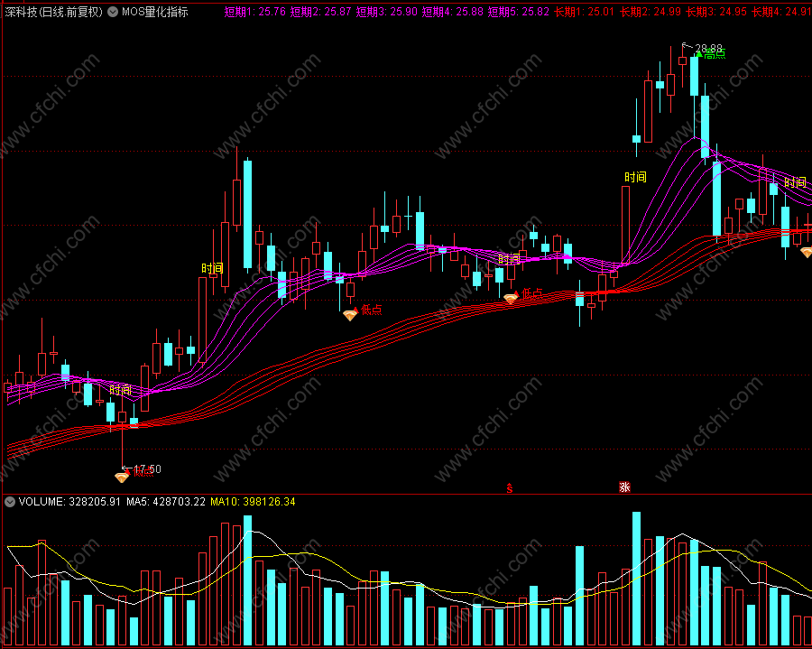Viewport: 812px width, 649px height.
Task: Click the 涨 marker above the volume pane
Action: coord(624,487)
